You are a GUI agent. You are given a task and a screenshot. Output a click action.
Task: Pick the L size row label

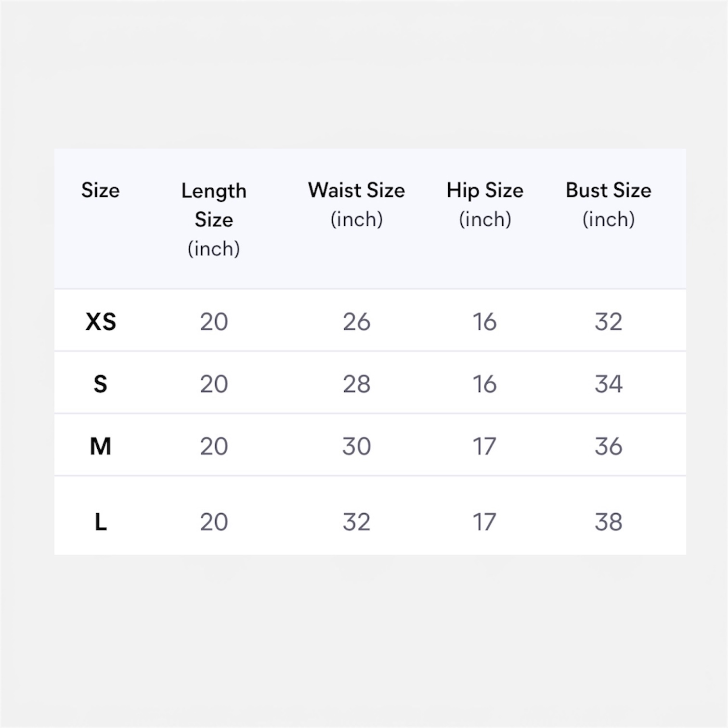pyautogui.click(x=100, y=522)
